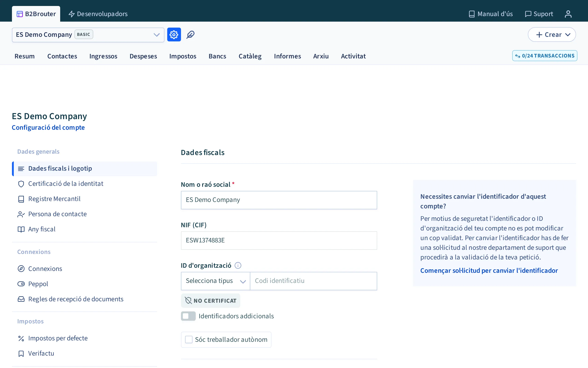Click the Nom o raó social field
588x368 pixels.
(x=279, y=200)
